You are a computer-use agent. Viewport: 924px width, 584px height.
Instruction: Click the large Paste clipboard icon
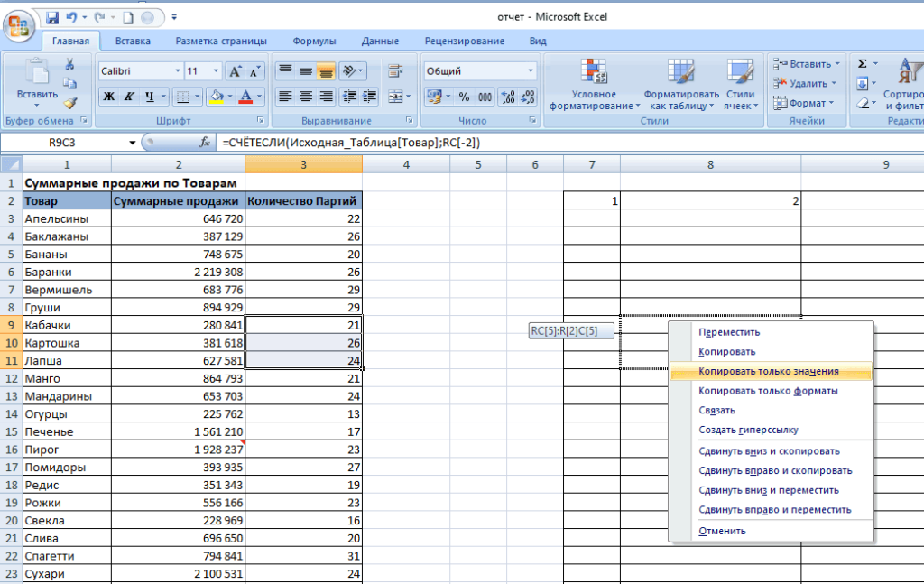tap(37, 72)
